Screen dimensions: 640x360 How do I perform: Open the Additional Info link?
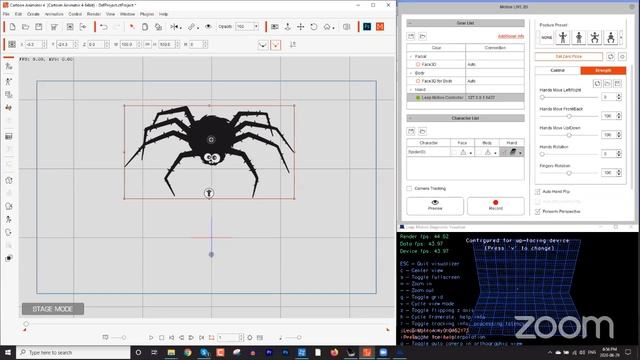click(x=511, y=36)
